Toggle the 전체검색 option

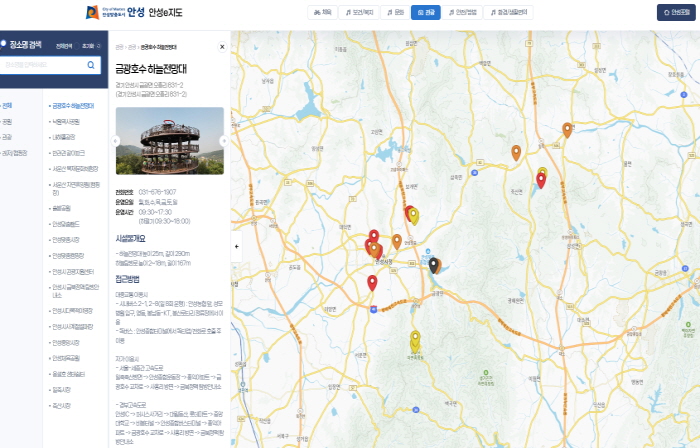coord(63,46)
